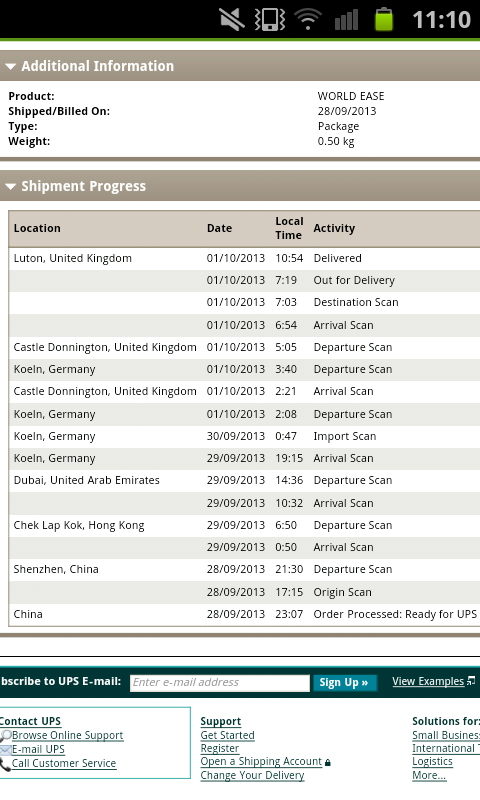Open the Change Your Delivery link

pos(252,775)
